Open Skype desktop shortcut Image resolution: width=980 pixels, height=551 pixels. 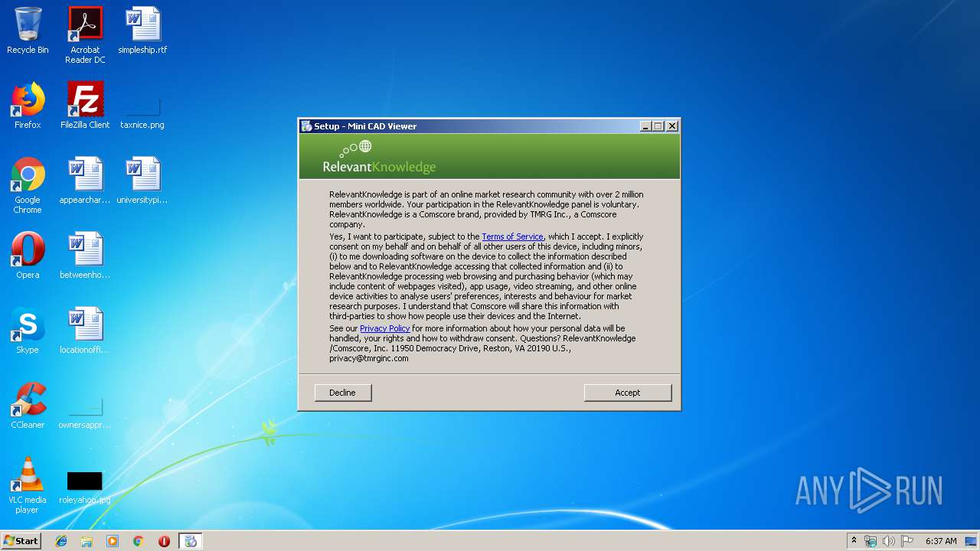pos(28,331)
